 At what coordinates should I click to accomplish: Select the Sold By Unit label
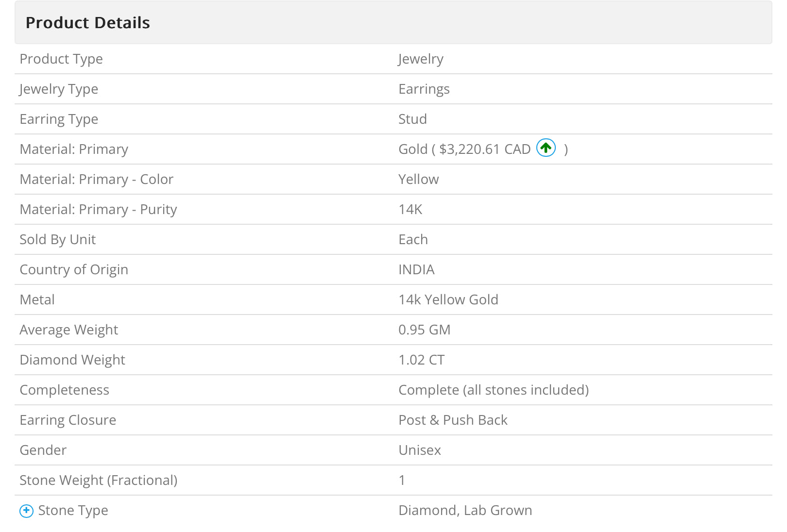coord(57,240)
